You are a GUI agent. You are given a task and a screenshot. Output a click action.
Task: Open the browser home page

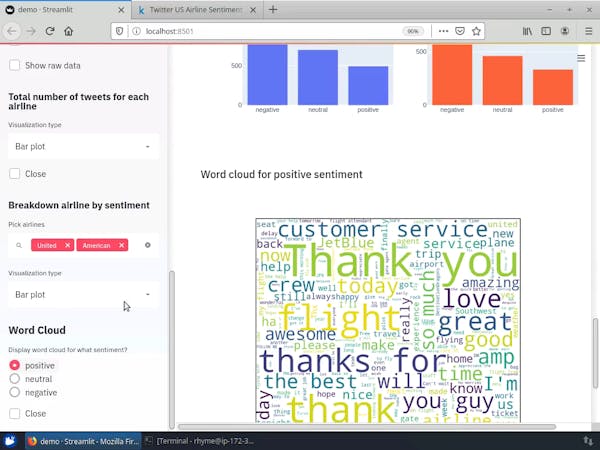(68, 31)
